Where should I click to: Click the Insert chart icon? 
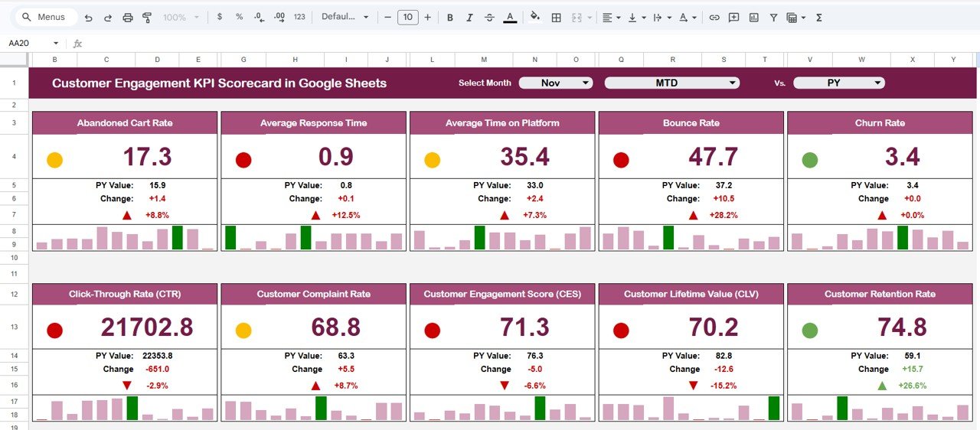[x=754, y=17]
